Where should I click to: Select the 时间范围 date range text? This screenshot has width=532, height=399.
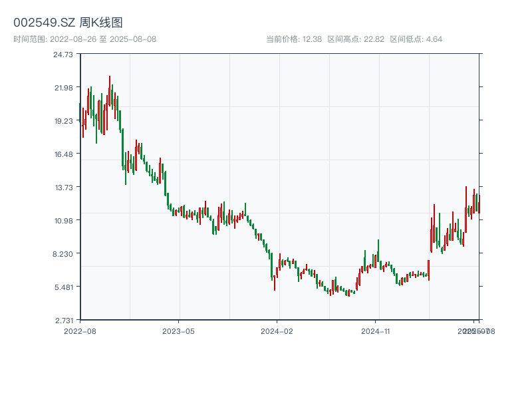84,39
